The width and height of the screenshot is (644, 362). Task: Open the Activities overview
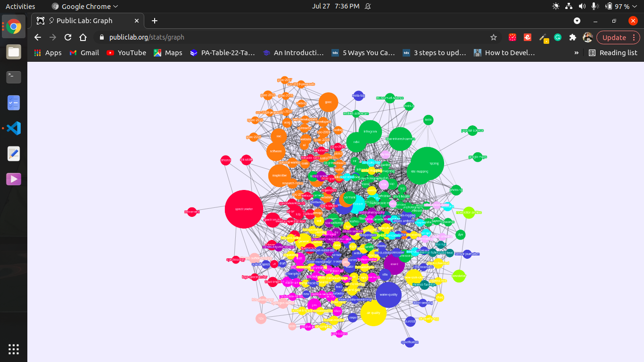[x=20, y=6]
